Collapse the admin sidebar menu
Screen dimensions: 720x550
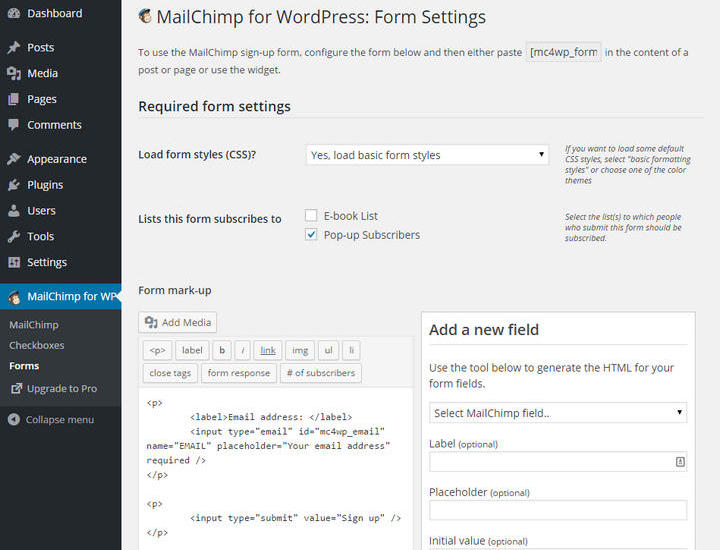[60, 419]
